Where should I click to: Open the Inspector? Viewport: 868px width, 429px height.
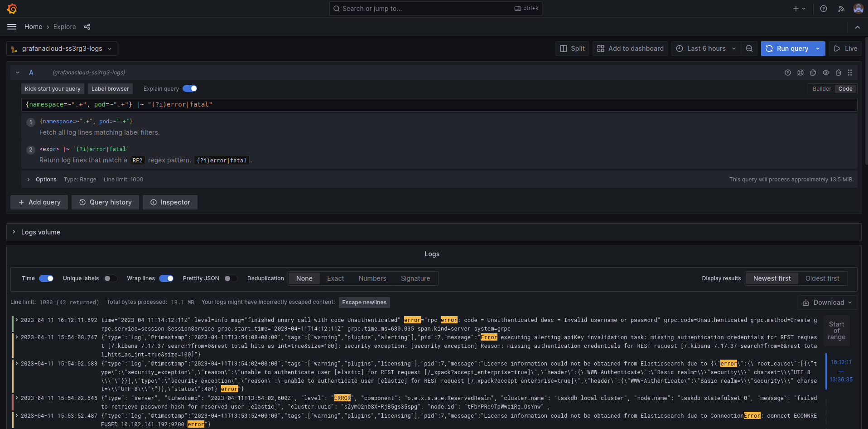coord(170,202)
